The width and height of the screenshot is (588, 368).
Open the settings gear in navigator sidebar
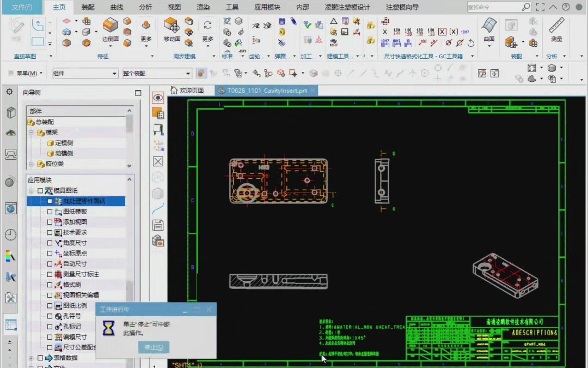tap(9, 92)
